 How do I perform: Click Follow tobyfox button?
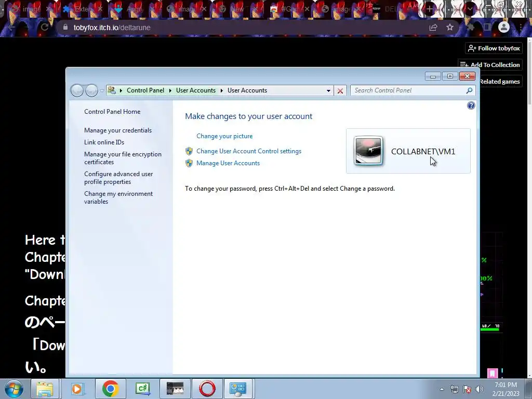click(494, 48)
